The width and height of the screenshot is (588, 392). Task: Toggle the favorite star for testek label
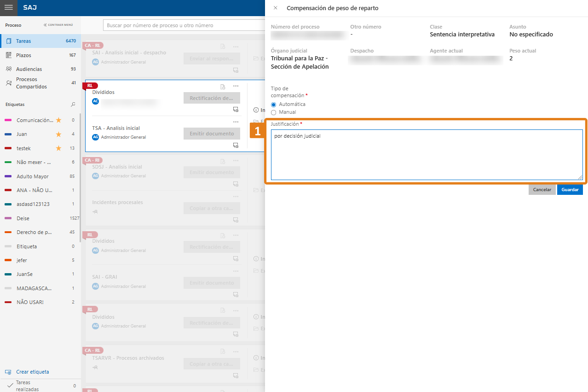click(x=58, y=148)
